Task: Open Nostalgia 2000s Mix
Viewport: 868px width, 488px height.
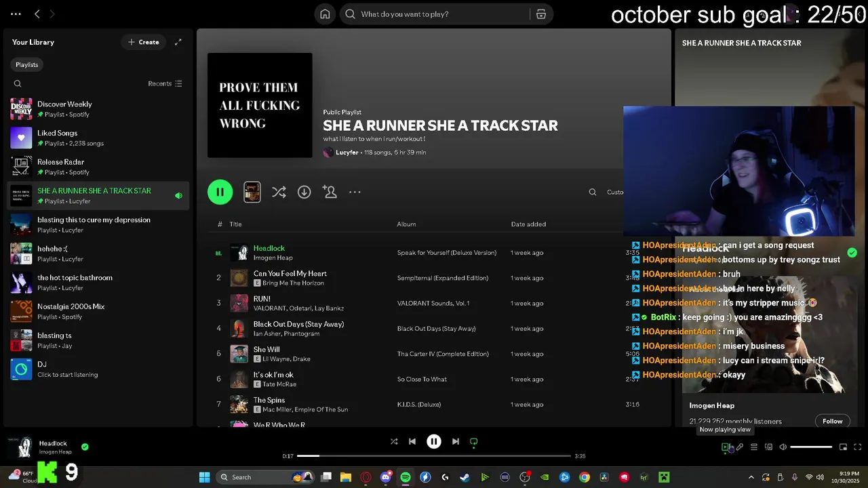Action: (x=98, y=311)
